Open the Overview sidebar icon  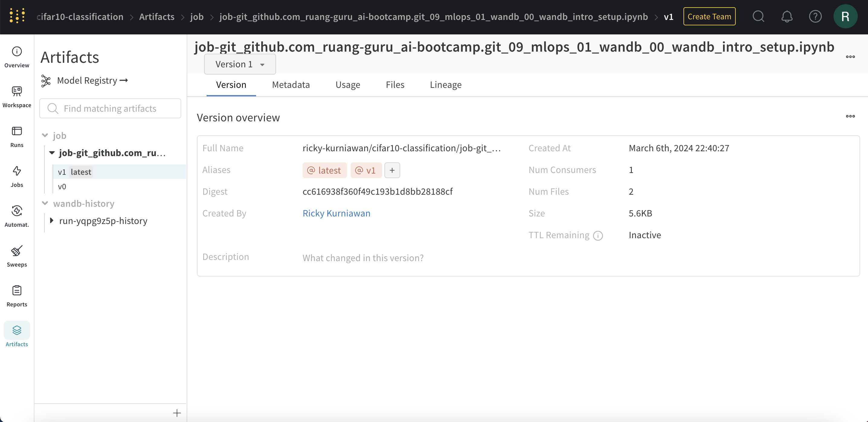(17, 57)
